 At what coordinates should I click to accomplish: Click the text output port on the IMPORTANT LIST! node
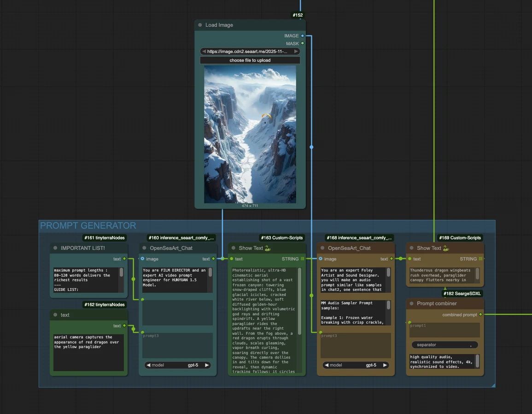point(124,259)
